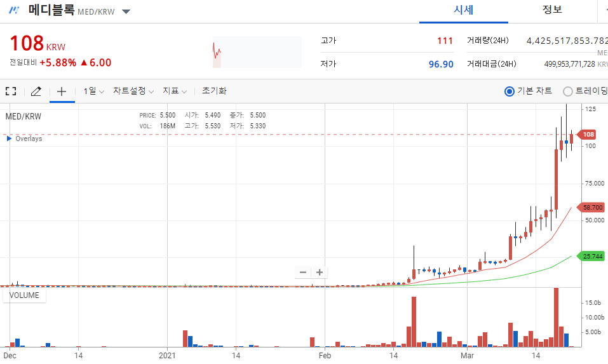Image resolution: width=608 pixels, height=364 pixels.
Task: Select the 트레이딩 chart radio button
Action: 568,91
